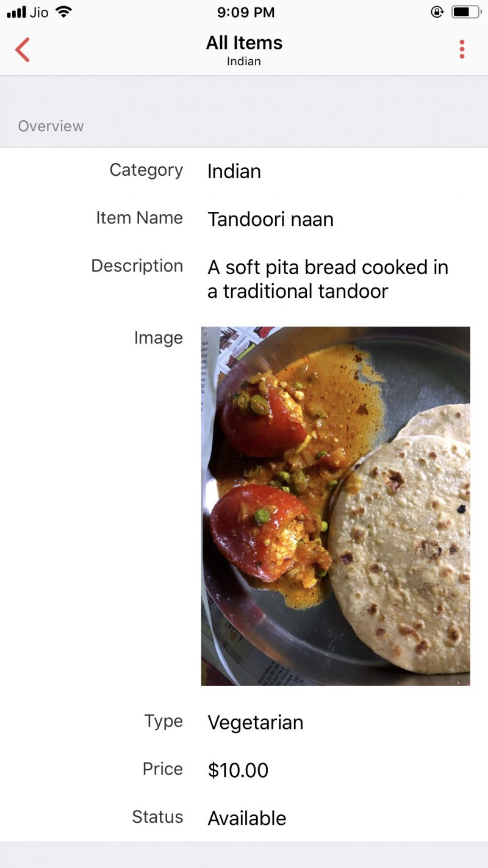Tap the Image field label
The width and height of the screenshot is (488, 868).
point(159,338)
